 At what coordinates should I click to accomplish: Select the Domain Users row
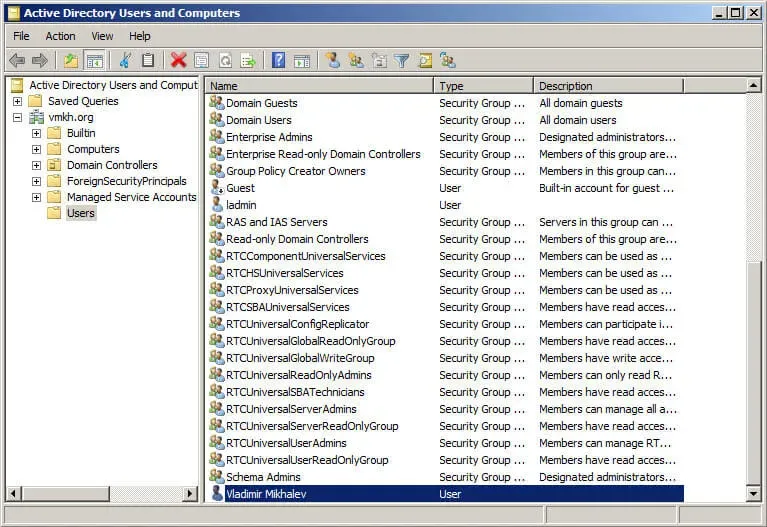444,120
